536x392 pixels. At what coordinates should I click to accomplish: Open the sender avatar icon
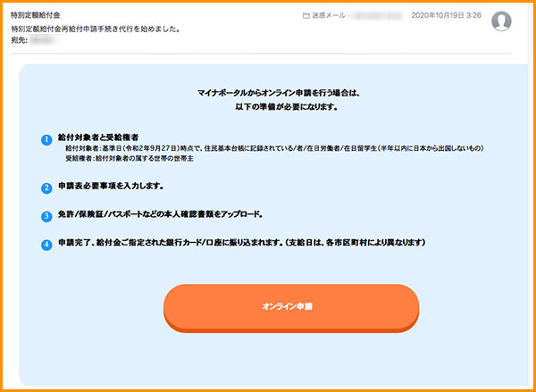501,21
